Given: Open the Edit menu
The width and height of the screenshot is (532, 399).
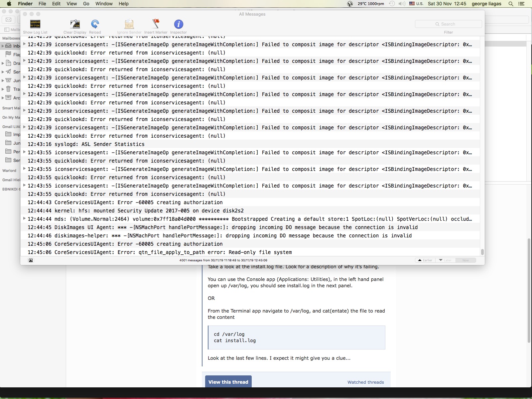Looking at the screenshot, I should [x=56, y=4].
